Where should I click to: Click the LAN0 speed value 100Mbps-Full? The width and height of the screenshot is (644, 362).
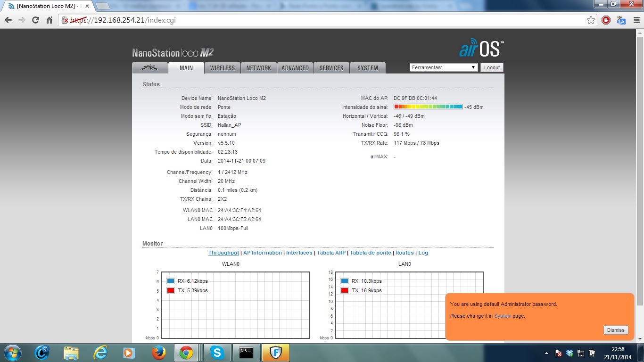pos(233,228)
